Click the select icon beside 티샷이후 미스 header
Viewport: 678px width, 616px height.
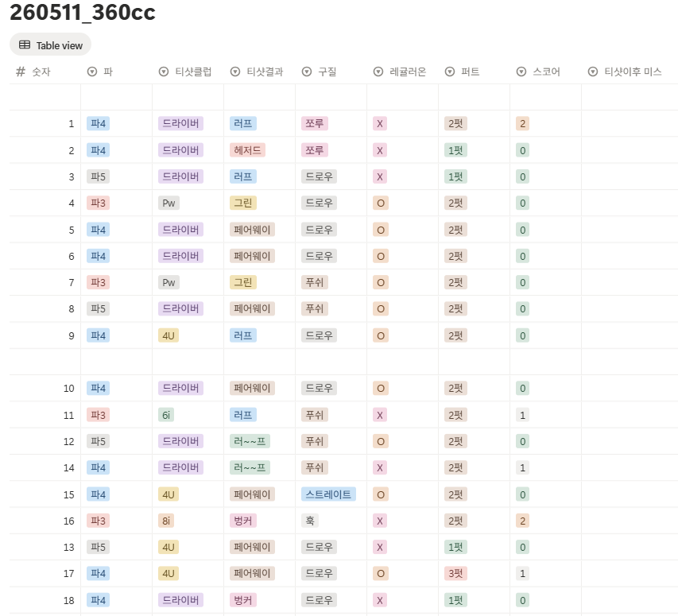593,72
